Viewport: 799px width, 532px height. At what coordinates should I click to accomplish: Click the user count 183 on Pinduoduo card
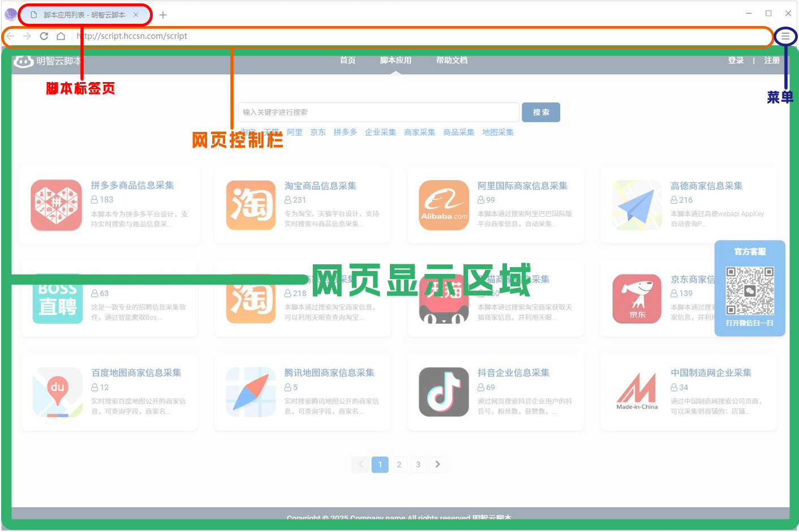[x=102, y=200]
